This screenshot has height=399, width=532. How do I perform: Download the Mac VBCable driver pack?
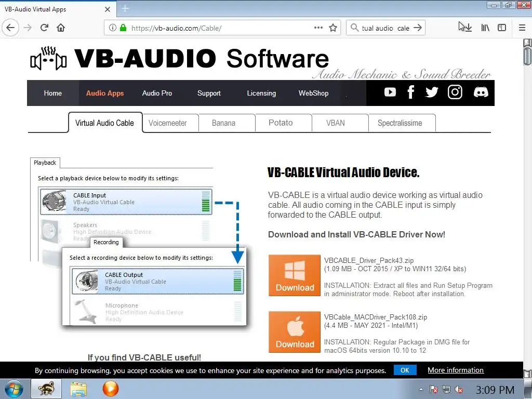295,332
